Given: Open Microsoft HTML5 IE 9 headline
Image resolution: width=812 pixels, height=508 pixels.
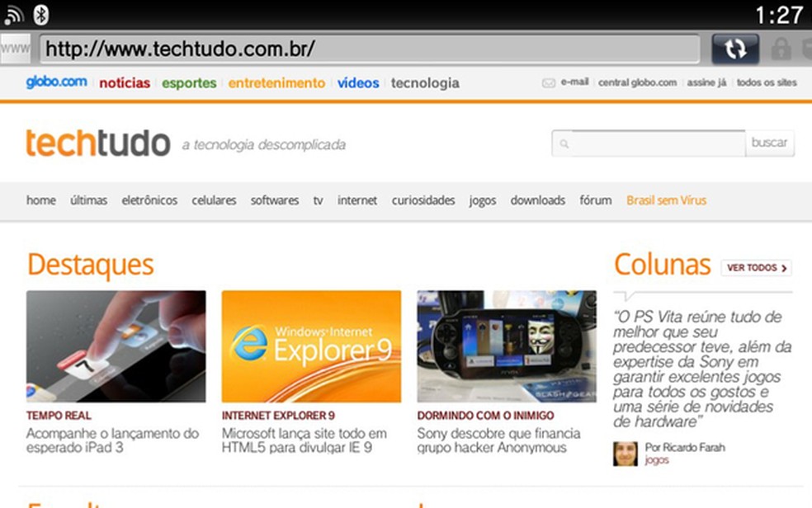Looking at the screenshot, I should coord(304,440).
